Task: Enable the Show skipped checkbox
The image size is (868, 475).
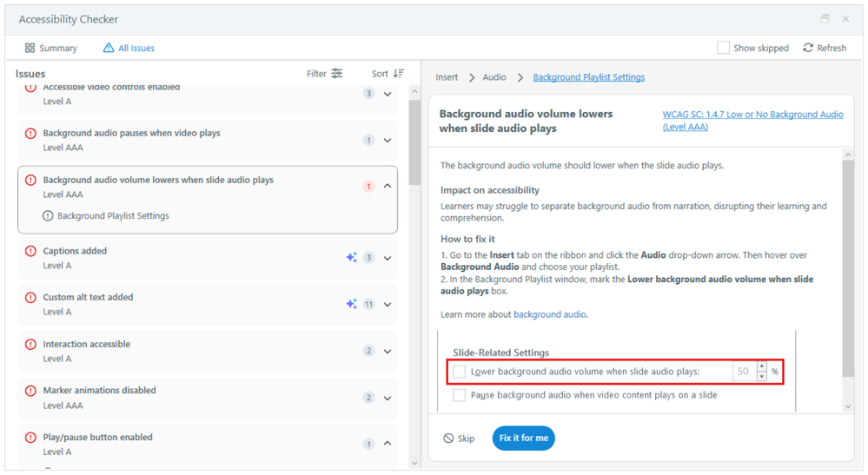Action: click(723, 48)
